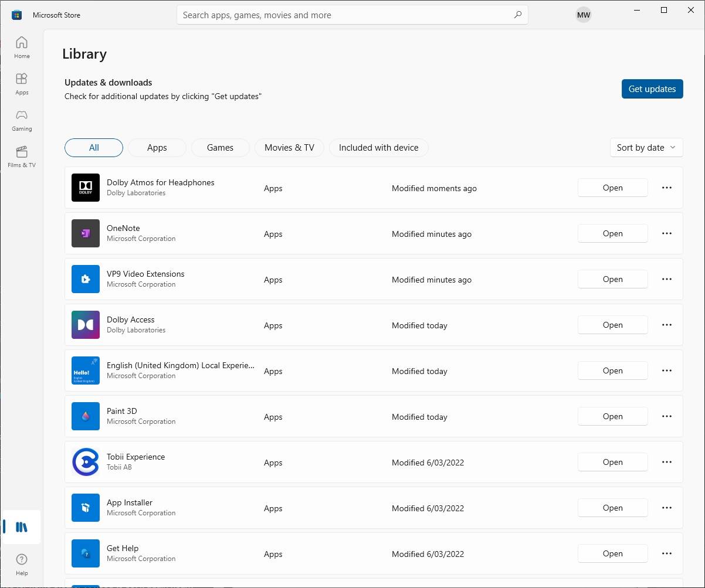Image resolution: width=705 pixels, height=588 pixels.
Task: Filter library by Apps
Action: (x=157, y=148)
